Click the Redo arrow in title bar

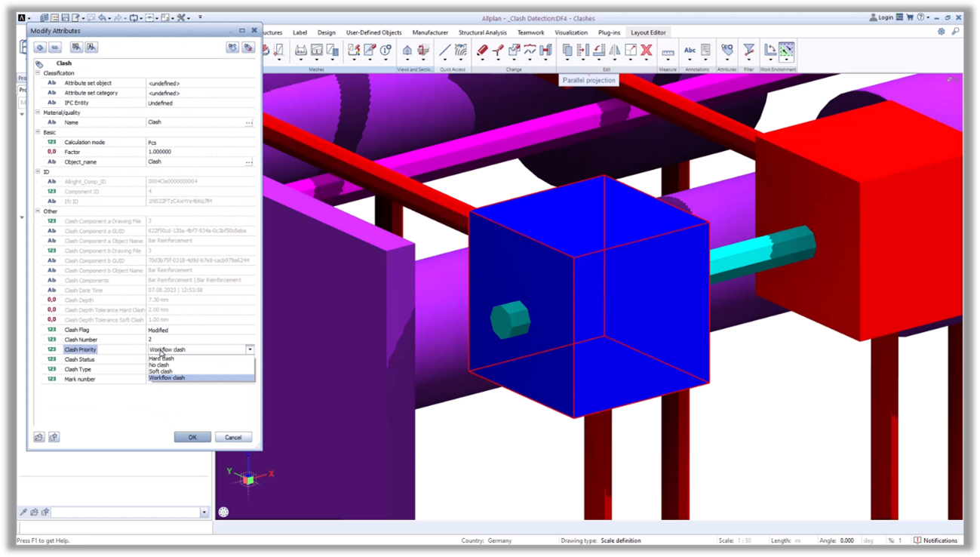pyautogui.click(x=118, y=17)
